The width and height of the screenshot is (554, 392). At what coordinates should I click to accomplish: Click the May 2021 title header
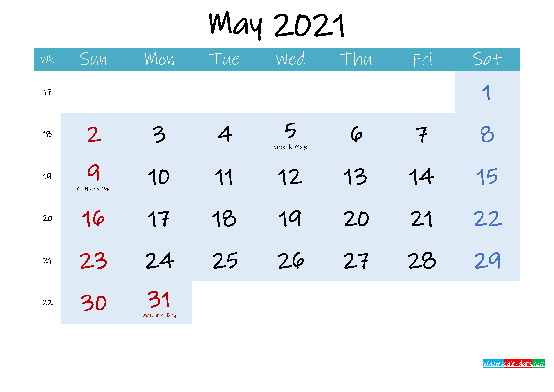[x=277, y=25]
